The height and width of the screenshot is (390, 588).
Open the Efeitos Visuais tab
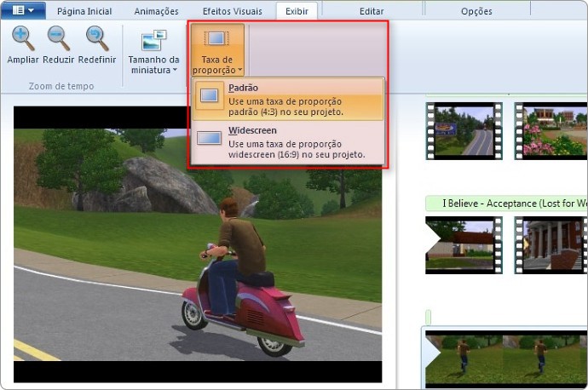232,11
